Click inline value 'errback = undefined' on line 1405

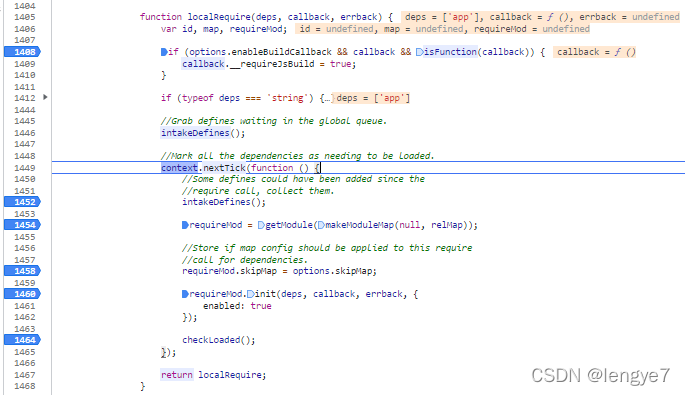629,17
